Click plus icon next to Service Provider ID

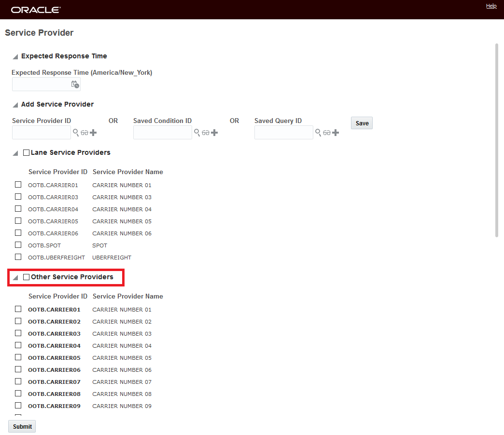click(x=93, y=133)
